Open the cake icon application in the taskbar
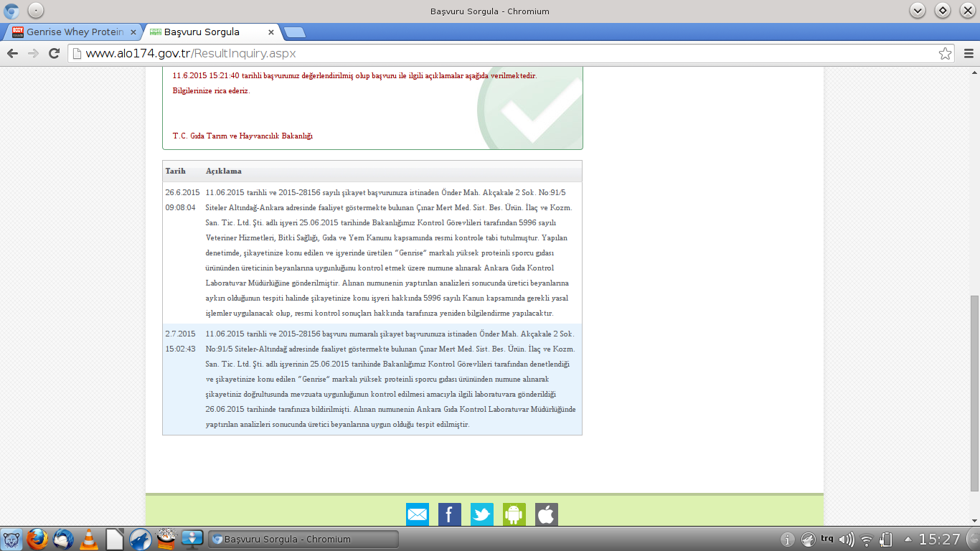This screenshot has width=980, height=551. pyautogui.click(x=166, y=539)
